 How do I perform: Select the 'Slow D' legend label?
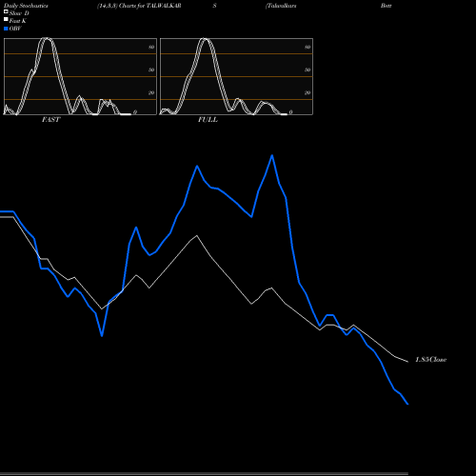pyautogui.click(x=19, y=13)
